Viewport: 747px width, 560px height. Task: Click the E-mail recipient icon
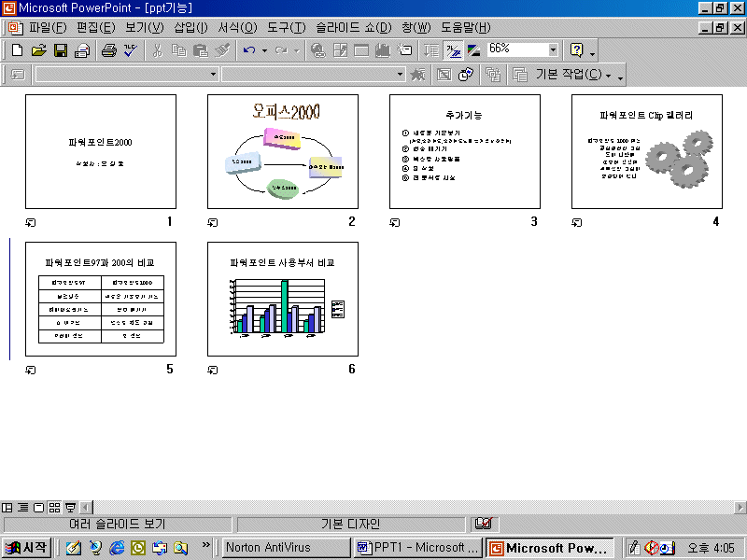82,50
